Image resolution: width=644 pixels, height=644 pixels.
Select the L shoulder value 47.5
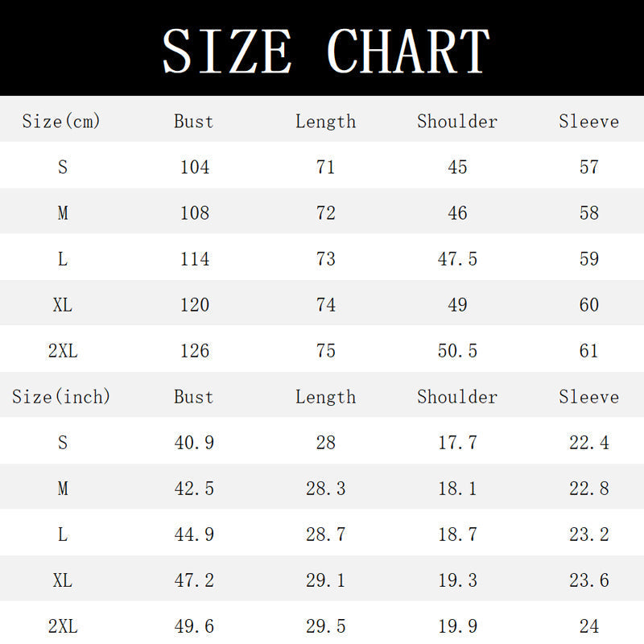coord(457,259)
